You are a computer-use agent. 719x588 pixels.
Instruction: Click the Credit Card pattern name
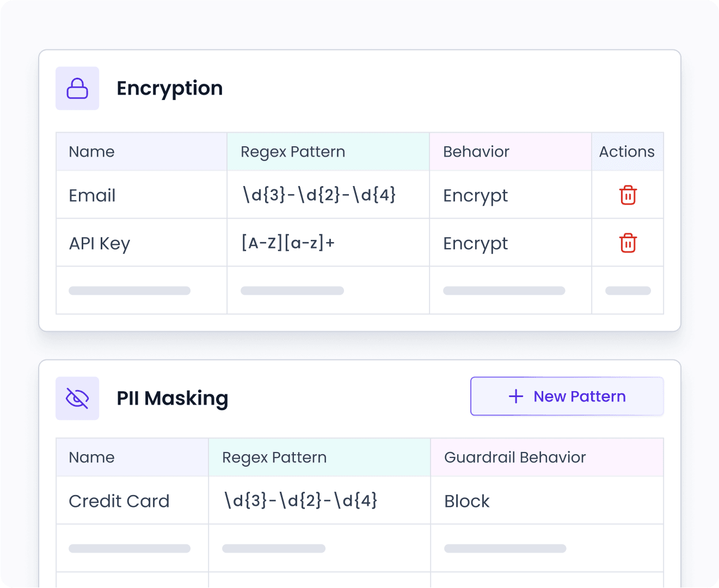pyautogui.click(x=119, y=501)
